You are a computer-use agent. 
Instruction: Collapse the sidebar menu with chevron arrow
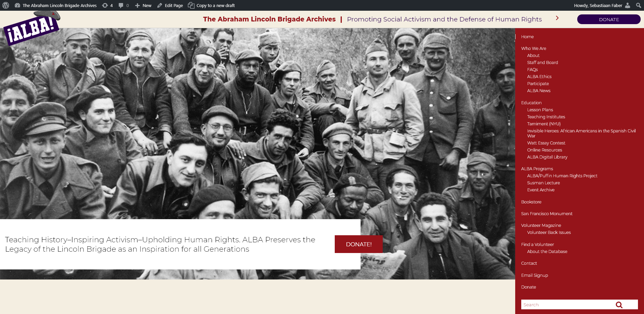pyautogui.click(x=557, y=18)
